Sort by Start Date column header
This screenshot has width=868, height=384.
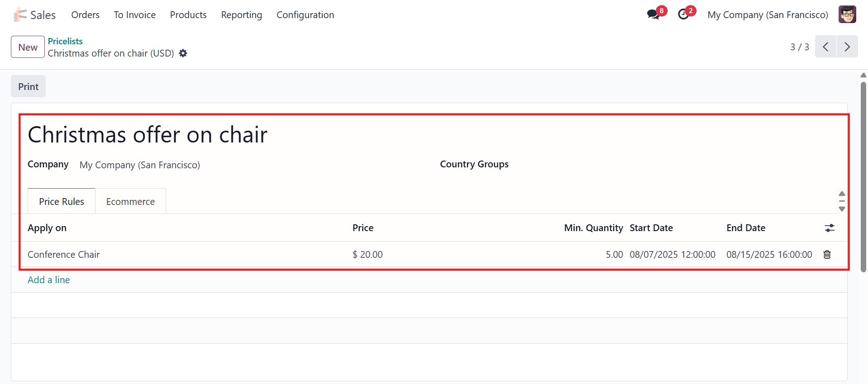click(651, 228)
